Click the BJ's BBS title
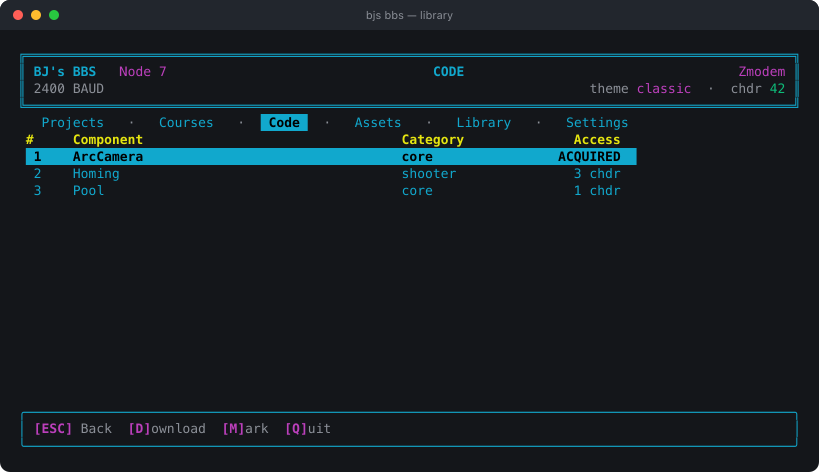819x472 pixels. click(x=65, y=72)
